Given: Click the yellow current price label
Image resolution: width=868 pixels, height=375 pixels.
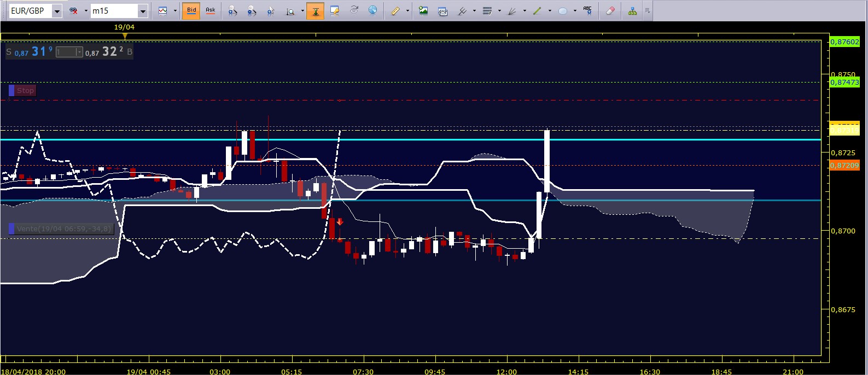Looking at the screenshot, I should 844,129.
